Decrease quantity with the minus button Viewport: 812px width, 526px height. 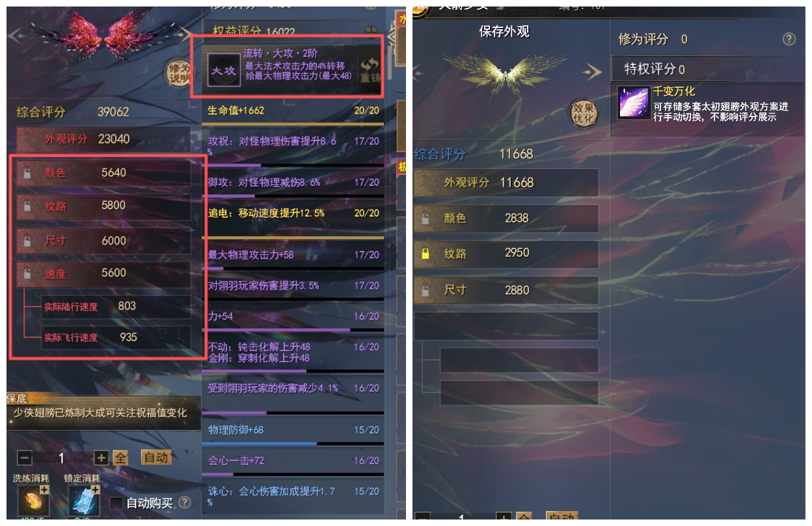(x=24, y=458)
